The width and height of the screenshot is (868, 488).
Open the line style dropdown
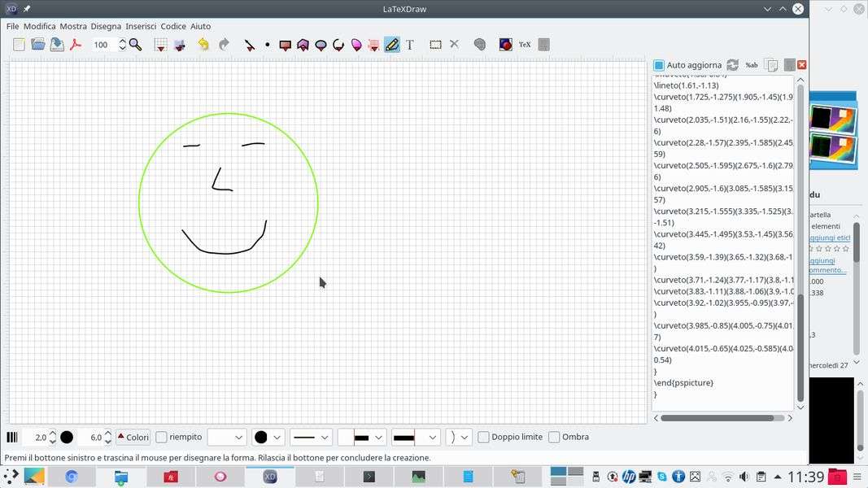pos(311,437)
